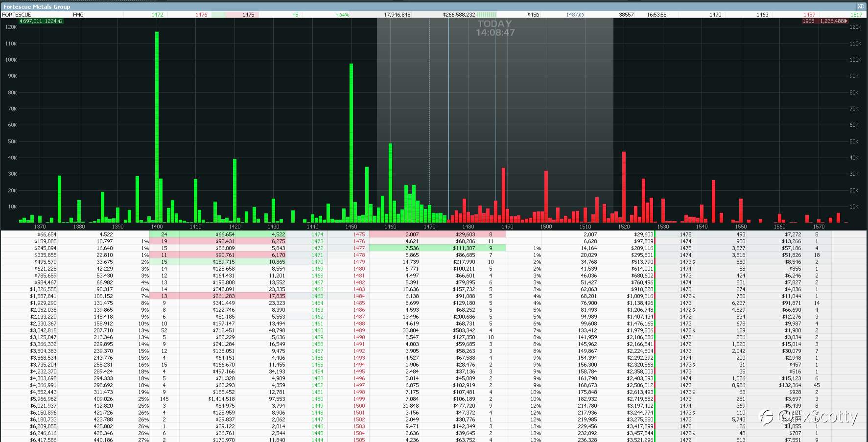
Task: Select bid level 1465 in depth table
Action: (317, 296)
